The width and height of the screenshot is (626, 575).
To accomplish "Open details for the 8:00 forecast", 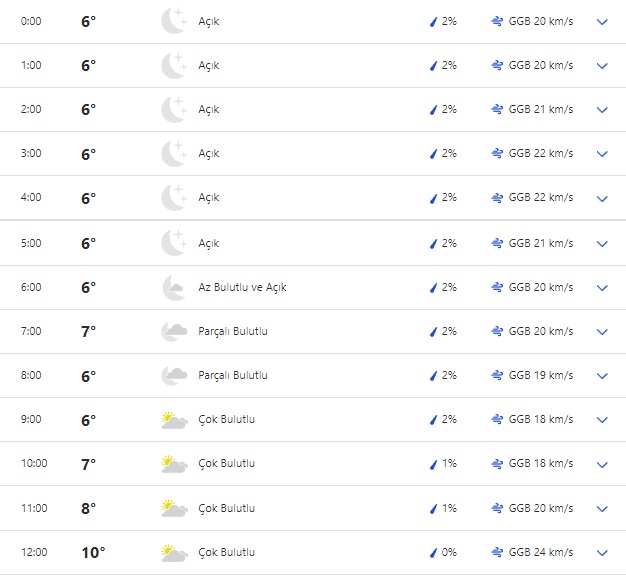I will 602,376.
